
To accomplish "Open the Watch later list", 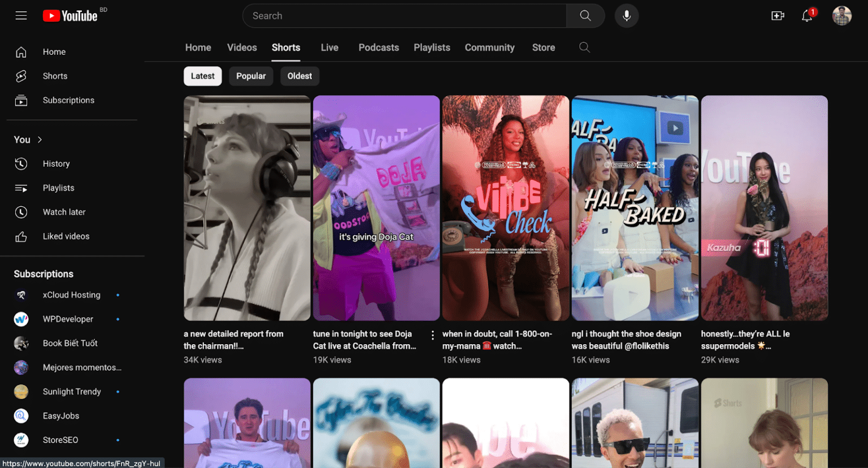I will (x=64, y=211).
